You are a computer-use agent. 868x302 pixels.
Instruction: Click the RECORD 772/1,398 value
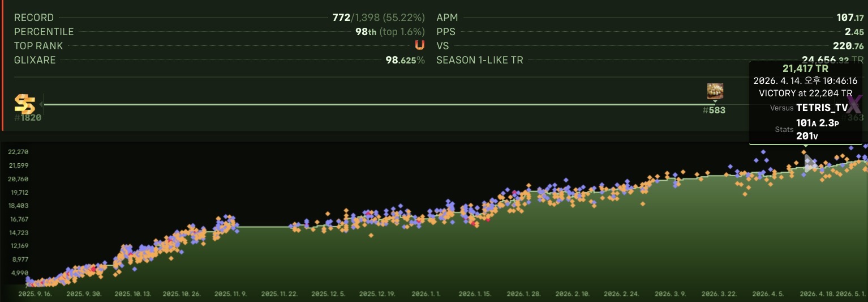click(x=379, y=18)
